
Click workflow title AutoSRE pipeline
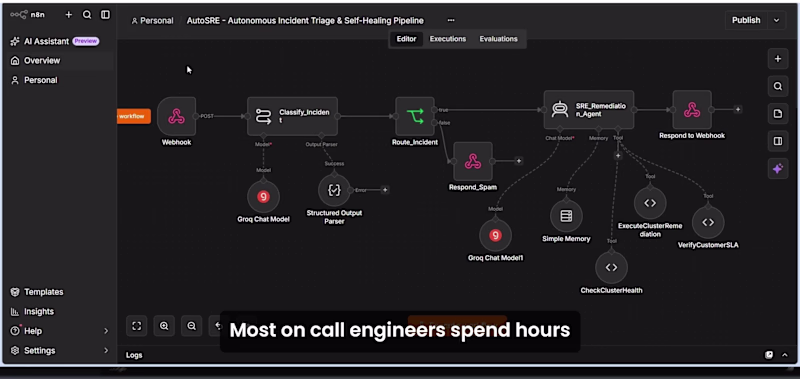[305, 20]
